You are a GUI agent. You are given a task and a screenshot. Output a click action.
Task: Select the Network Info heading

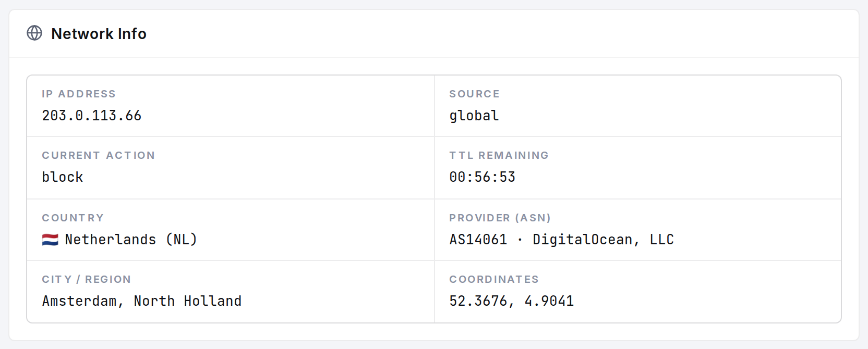click(99, 34)
